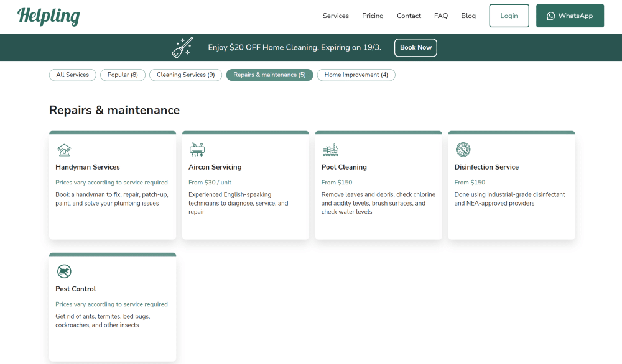Filter by Popular (8) services
The width and height of the screenshot is (622, 364).
coord(123,75)
